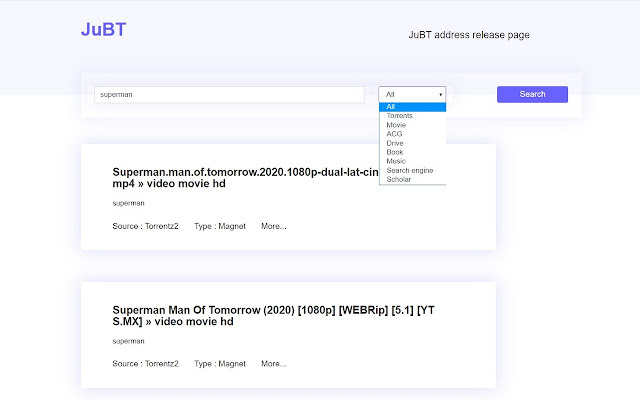Pick Movie in the category dropdown
The height and width of the screenshot is (400, 640).
click(x=395, y=125)
